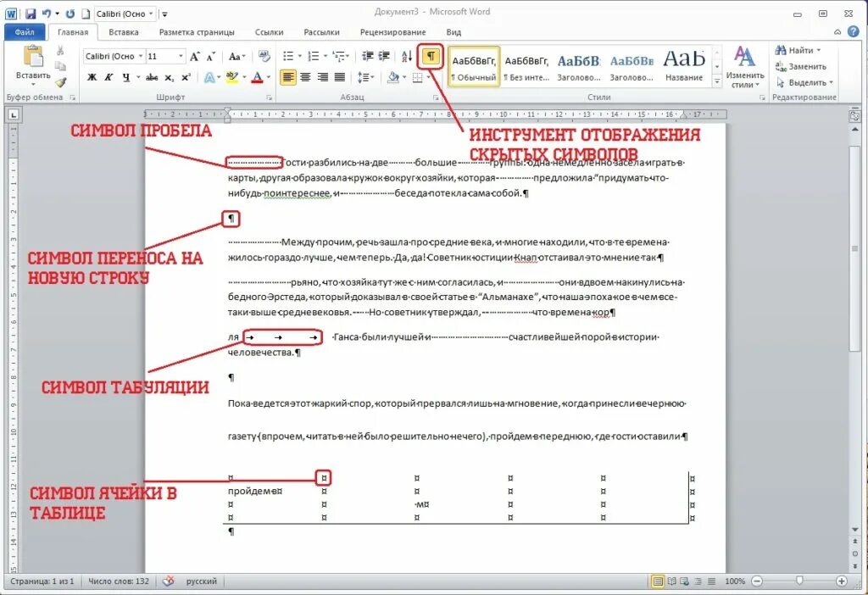
Task: Switch to draft view in status bar
Action: (x=712, y=581)
